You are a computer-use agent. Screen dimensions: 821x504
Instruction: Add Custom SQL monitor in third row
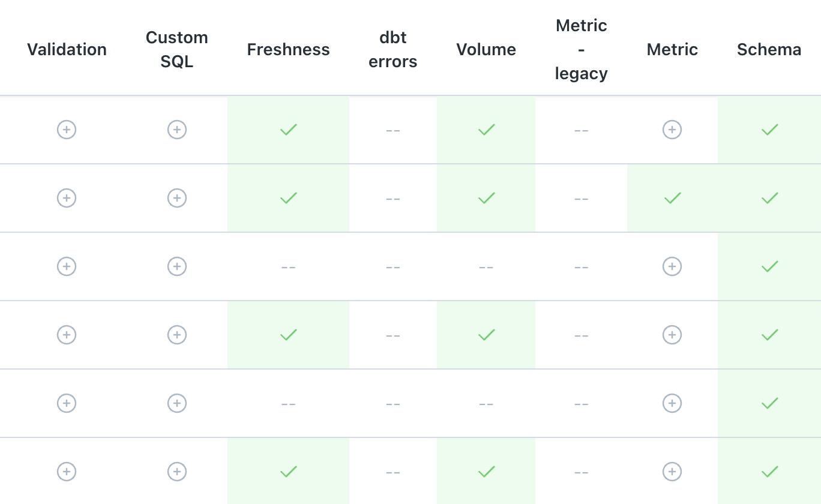[x=177, y=266]
